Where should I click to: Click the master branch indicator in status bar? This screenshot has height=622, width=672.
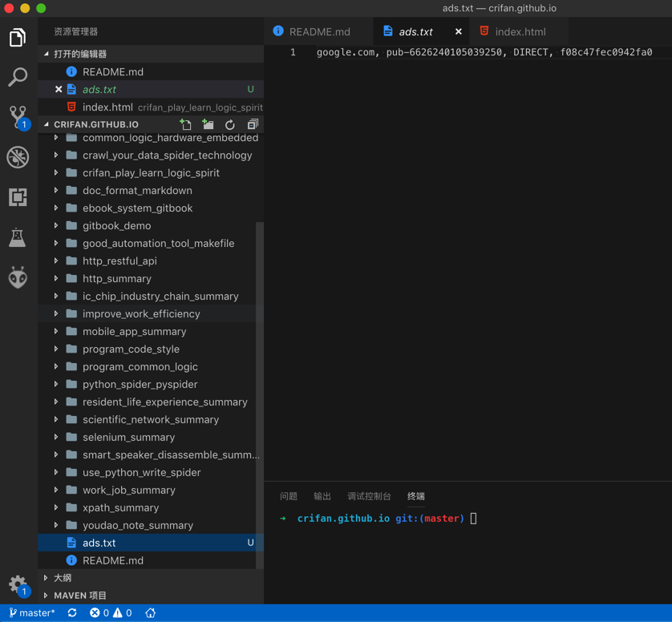click(32, 613)
